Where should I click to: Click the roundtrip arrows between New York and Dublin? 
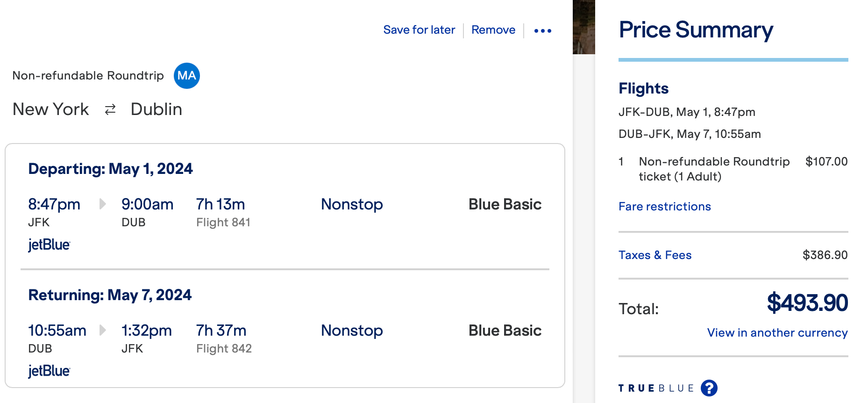point(110,110)
